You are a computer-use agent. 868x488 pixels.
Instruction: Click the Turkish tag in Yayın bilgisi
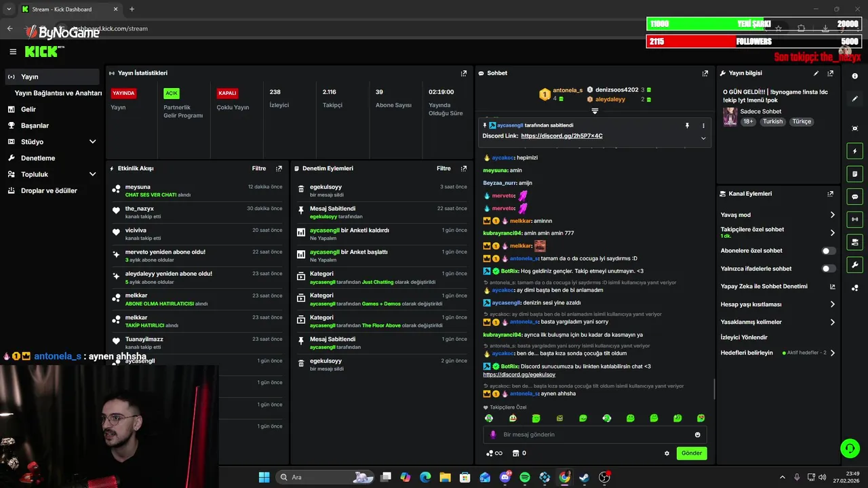(772, 121)
